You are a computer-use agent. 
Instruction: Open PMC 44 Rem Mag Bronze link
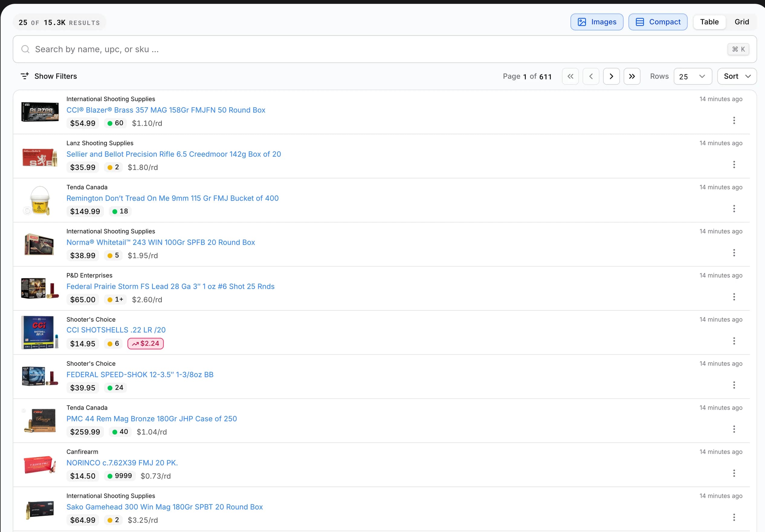[x=152, y=419]
